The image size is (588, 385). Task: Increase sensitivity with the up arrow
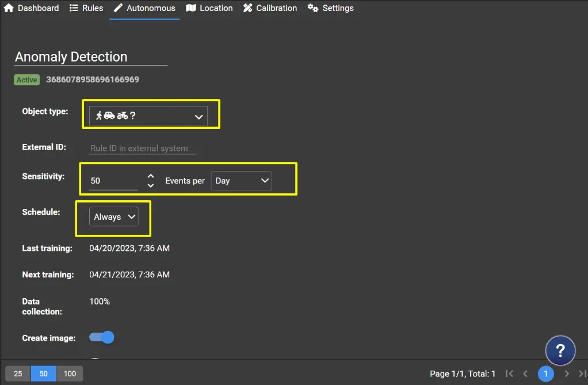(151, 176)
